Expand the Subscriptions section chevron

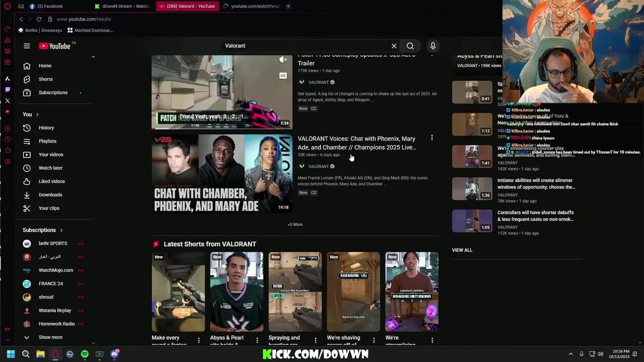point(61,230)
